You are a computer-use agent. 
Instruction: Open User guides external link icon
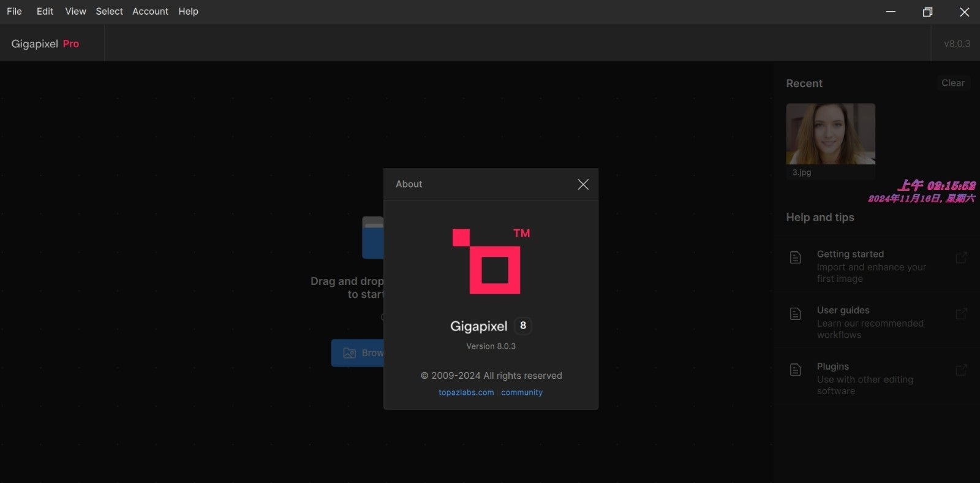click(x=961, y=314)
